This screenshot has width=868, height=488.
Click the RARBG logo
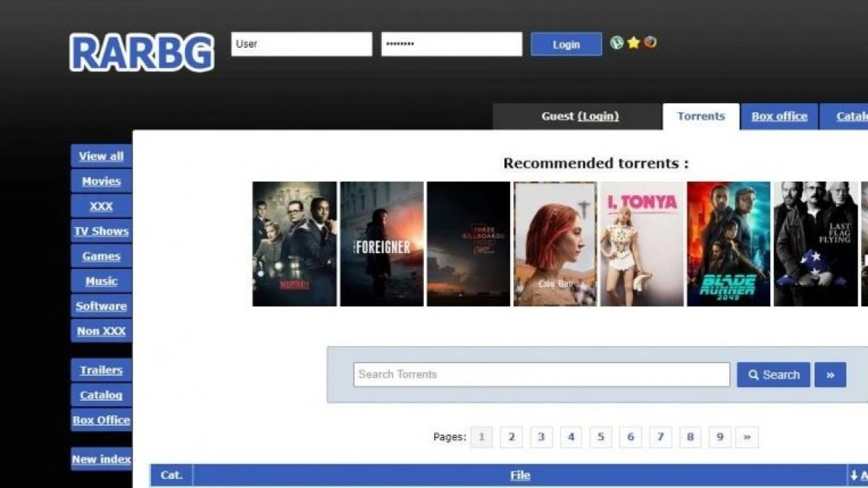click(142, 52)
